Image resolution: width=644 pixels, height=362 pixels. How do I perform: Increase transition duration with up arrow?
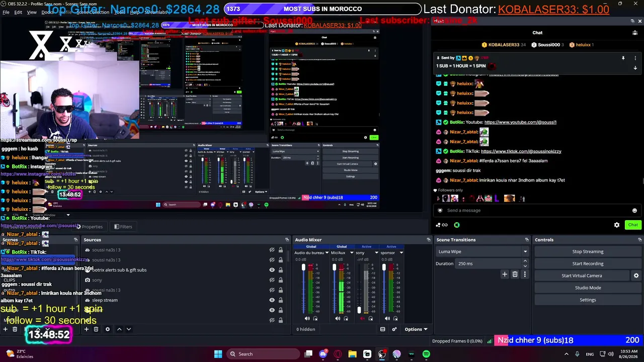525,261
